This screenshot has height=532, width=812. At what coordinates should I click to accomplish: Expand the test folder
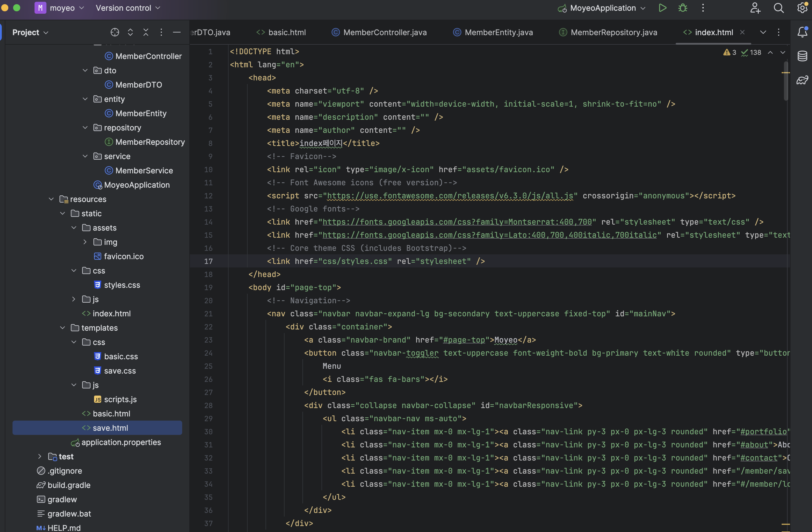(40, 457)
